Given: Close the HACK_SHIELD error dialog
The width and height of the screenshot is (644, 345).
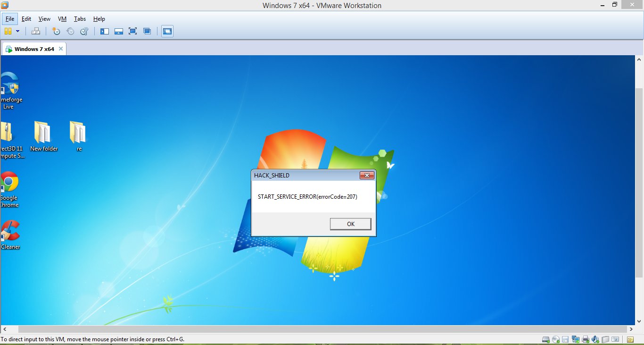Looking at the screenshot, I should coord(367,175).
